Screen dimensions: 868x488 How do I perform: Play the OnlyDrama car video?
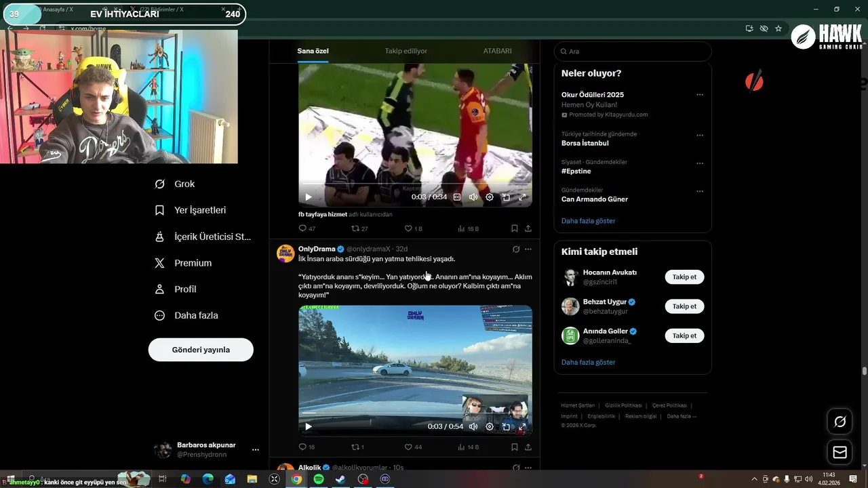(309, 426)
